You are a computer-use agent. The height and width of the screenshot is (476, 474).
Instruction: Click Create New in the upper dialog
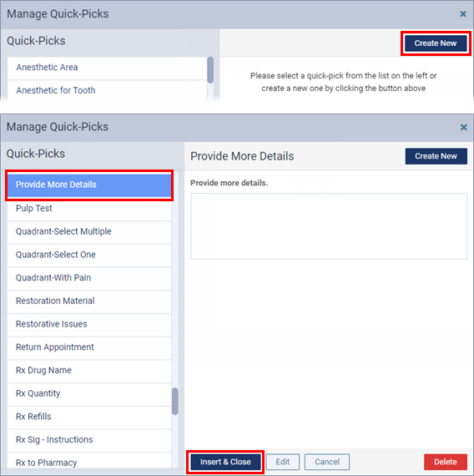(436, 43)
